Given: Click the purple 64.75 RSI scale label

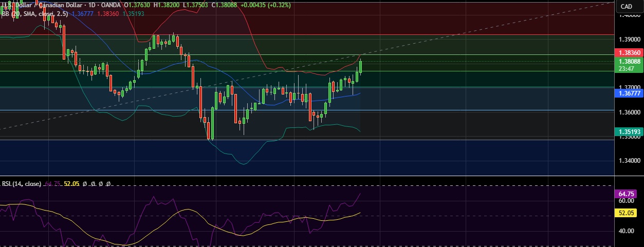Looking at the screenshot, I should pos(625,194).
